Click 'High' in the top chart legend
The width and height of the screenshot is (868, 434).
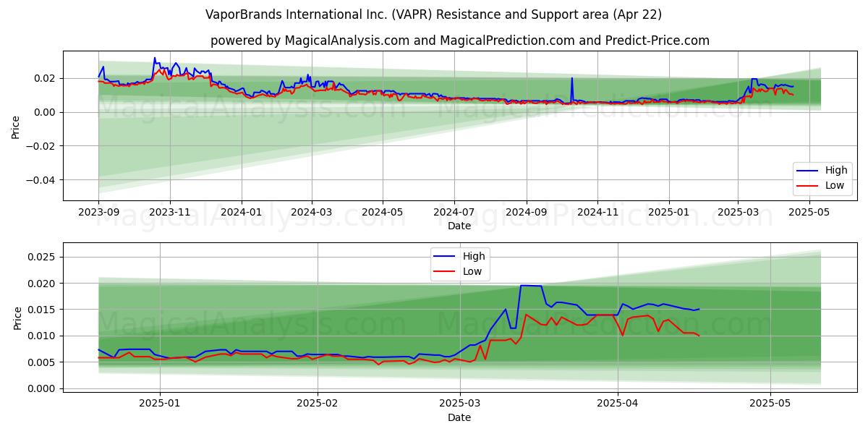click(836, 171)
